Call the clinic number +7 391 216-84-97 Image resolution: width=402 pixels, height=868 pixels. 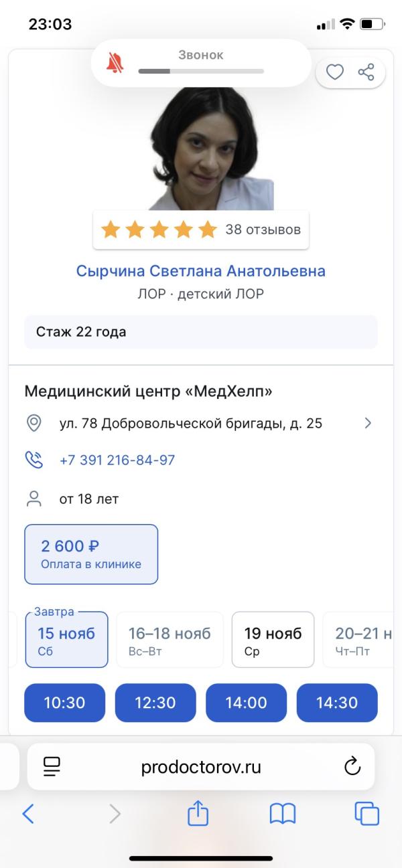tap(117, 460)
